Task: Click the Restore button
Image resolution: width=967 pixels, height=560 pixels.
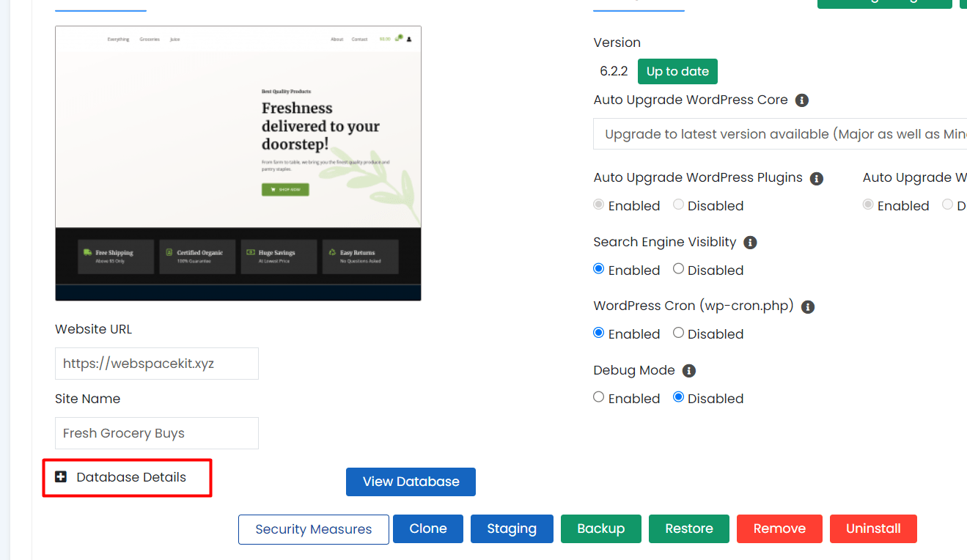Action: (689, 528)
